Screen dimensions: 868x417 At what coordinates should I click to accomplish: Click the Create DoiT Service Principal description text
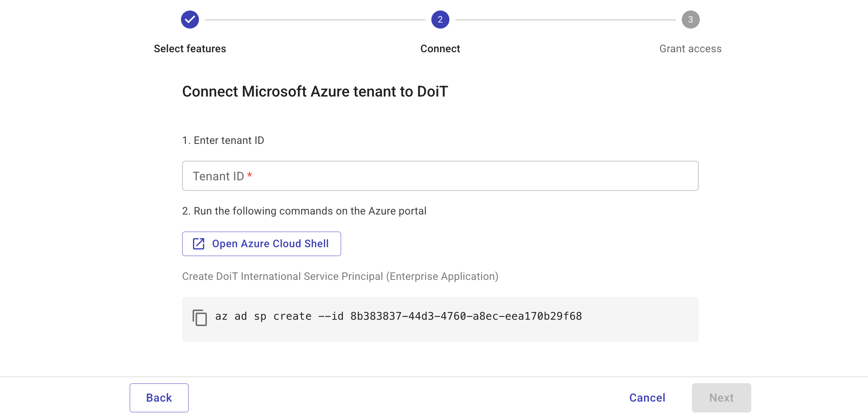[340, 276]
